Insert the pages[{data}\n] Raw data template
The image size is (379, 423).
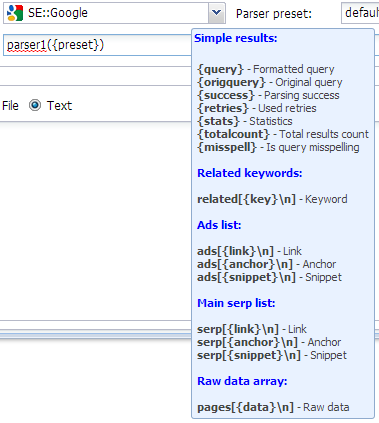(x=273, y=407)
